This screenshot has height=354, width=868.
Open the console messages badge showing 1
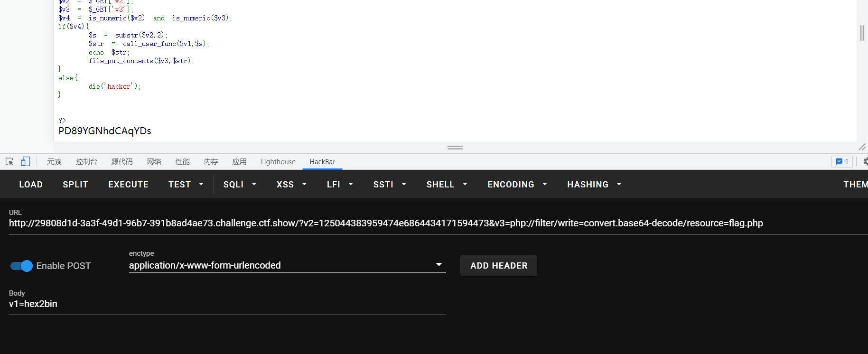(842, 162)
